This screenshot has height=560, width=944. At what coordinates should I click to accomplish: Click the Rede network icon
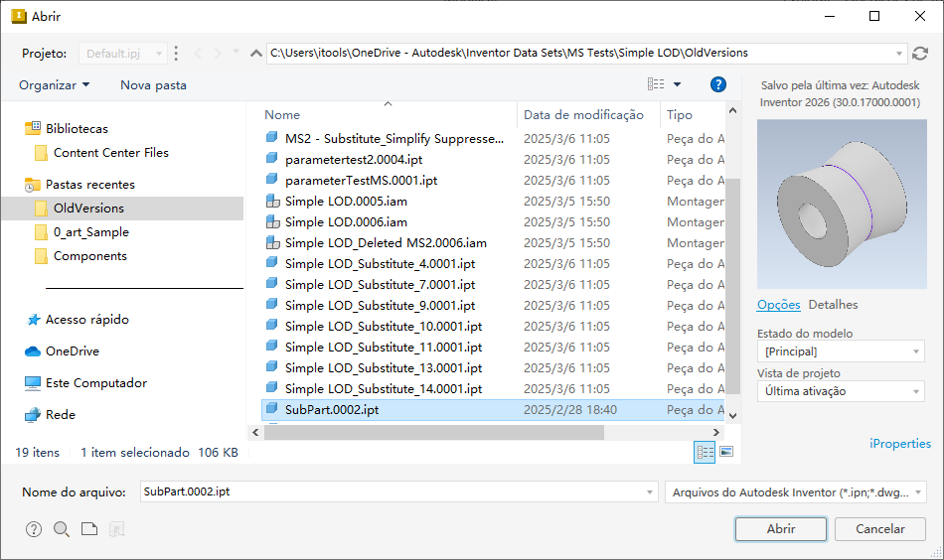click(33, 415)
